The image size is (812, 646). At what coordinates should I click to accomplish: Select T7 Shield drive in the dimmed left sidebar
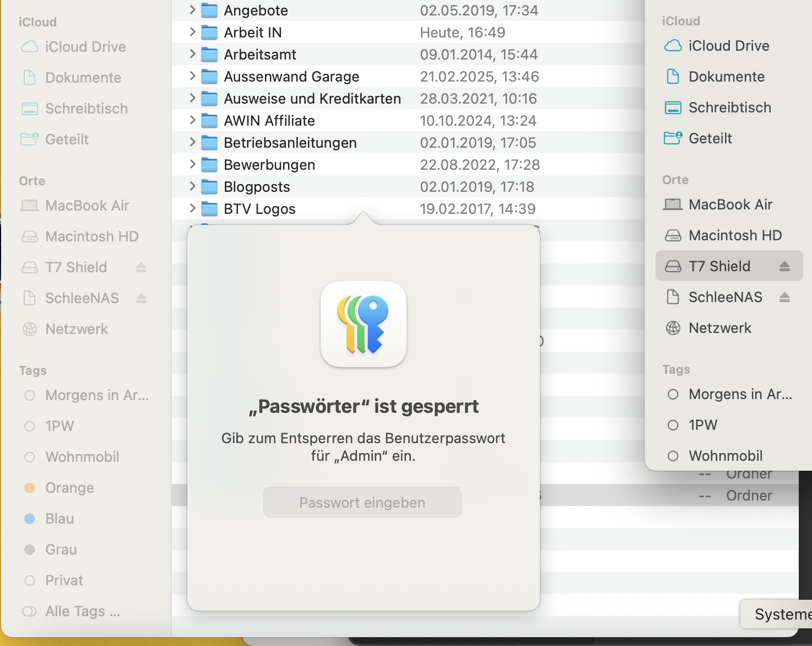64,267
